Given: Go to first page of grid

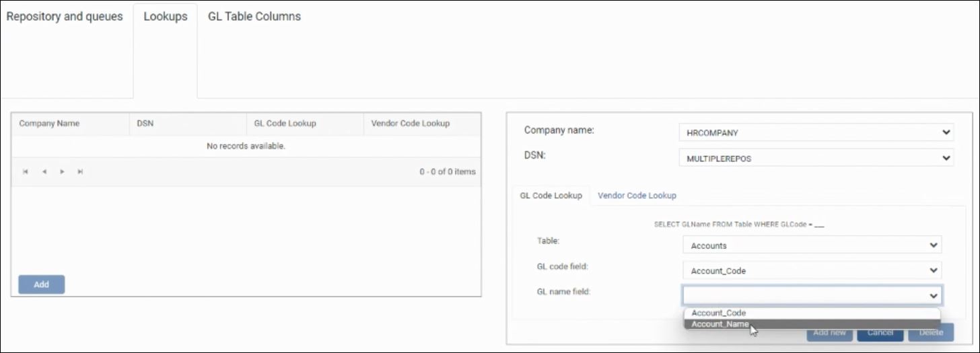Looking at the screenshot, I should pos(26,172).
